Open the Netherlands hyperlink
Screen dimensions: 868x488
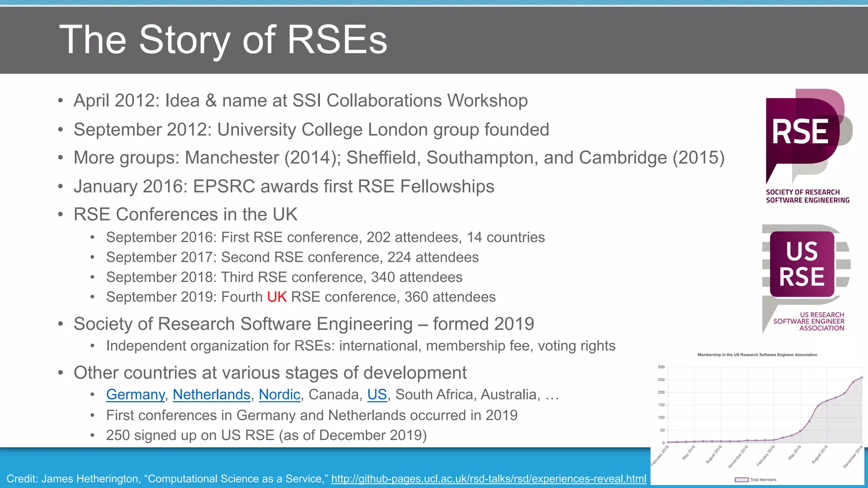[x=211, y=394]
